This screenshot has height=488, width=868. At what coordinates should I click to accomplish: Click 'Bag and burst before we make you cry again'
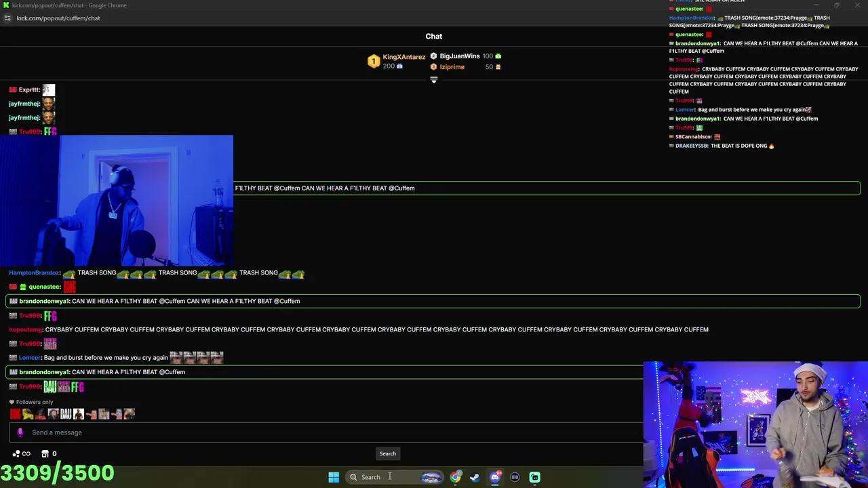coord(106,358)
